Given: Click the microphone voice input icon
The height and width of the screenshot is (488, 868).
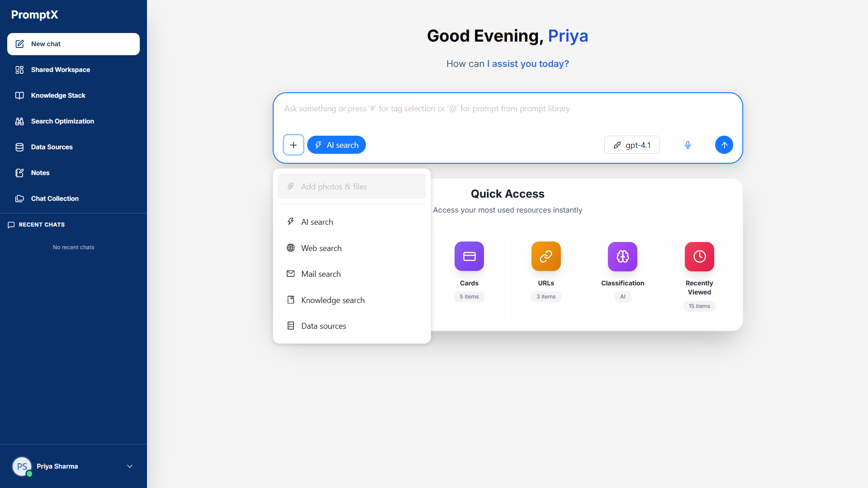Looking at the screenshot, I should (x=688, y=145).
